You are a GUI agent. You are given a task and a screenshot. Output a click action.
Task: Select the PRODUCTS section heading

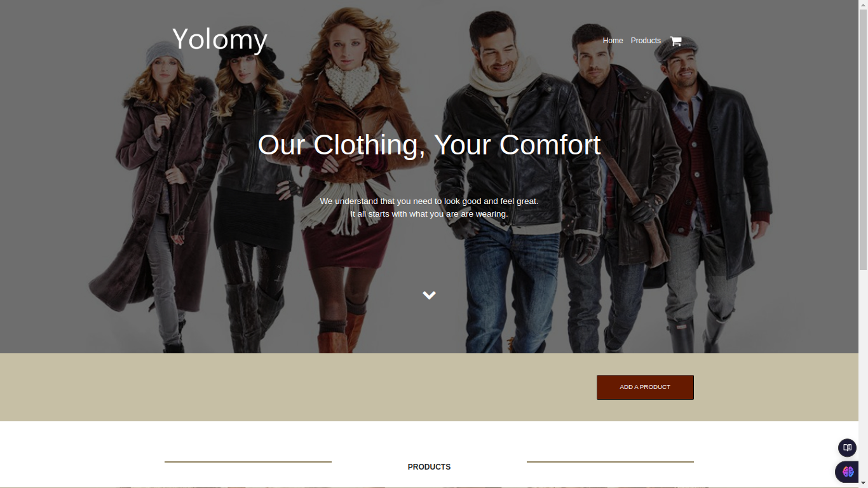point(429,467)
